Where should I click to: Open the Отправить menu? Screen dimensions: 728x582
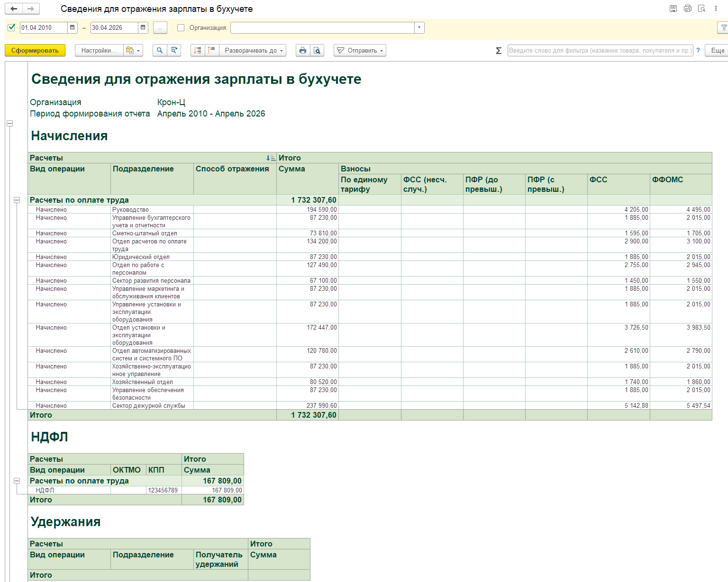coord(360,50)
